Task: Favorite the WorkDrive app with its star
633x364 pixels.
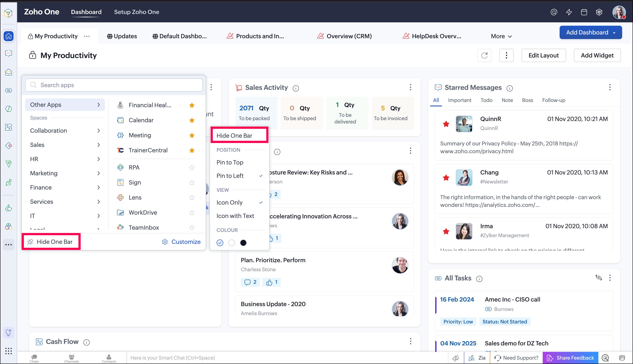Action: pos(192,213)
